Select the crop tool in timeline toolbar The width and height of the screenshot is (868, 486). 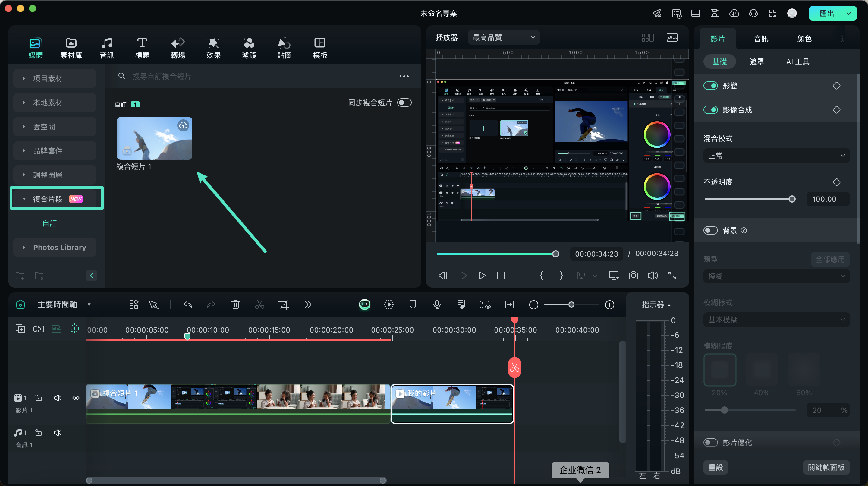[284, 305]
